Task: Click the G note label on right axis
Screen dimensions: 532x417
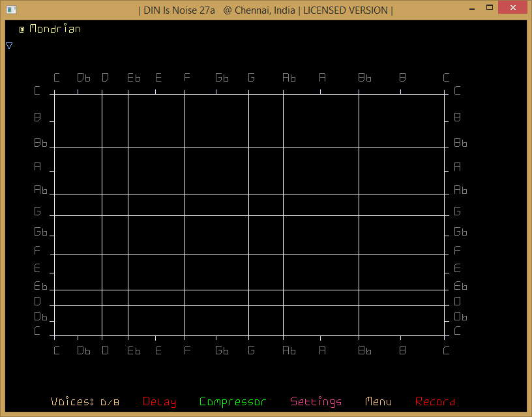Action: [x=457, y=211]
